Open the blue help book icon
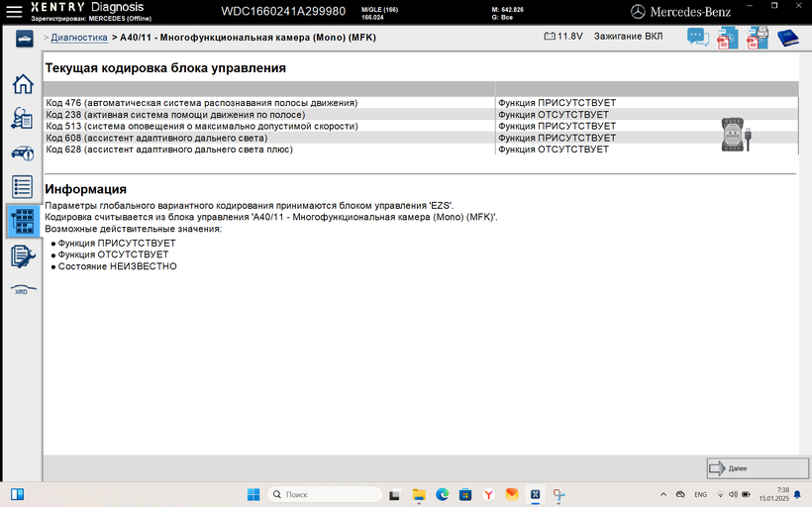 point(787,38)
